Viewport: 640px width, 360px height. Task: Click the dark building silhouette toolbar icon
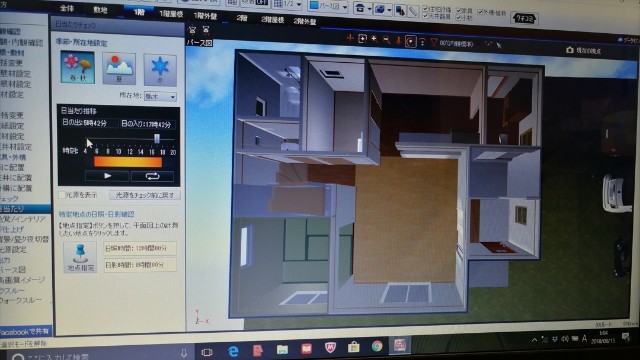pos(400,11)
